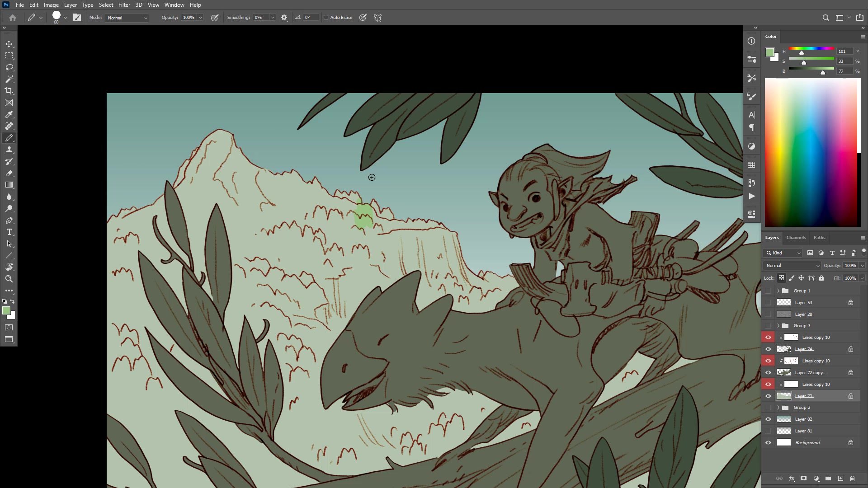Hide the Background layer
Viewport: 868px width, 488px height.
pyautogui.click(x=768, y=442)
